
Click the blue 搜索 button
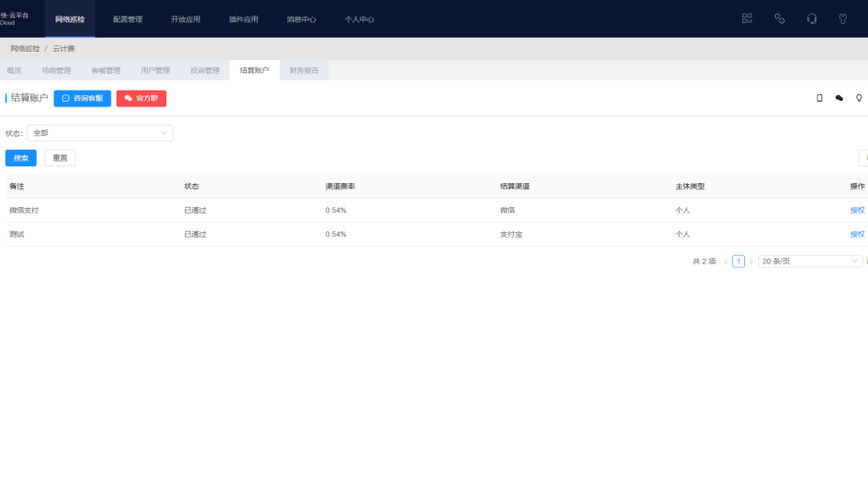21,158
